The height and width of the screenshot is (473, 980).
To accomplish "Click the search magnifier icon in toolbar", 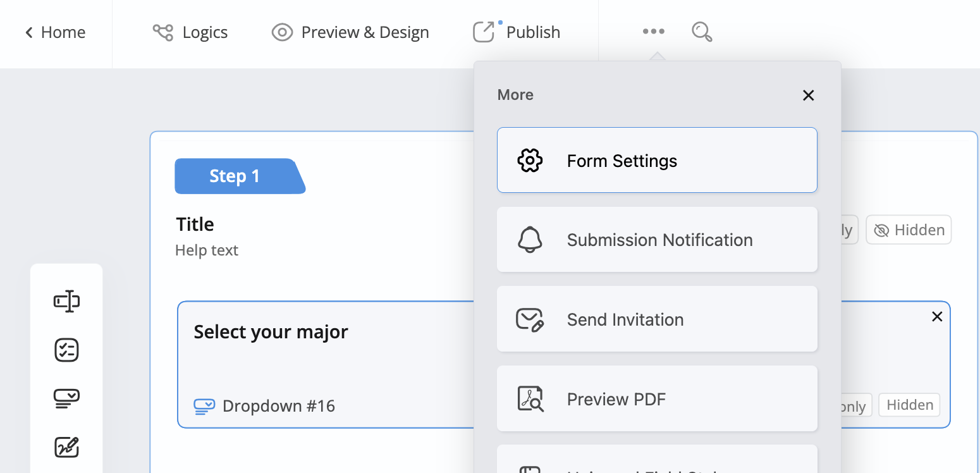I will click(702, 32).
